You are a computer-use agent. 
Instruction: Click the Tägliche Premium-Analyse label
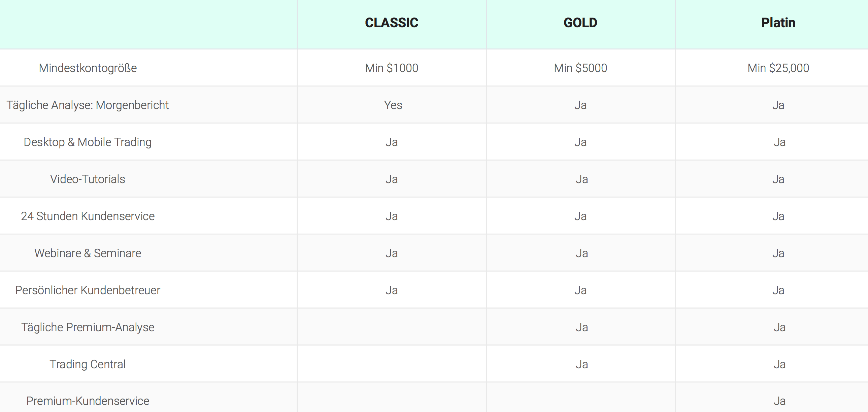(x=88, y=328)
